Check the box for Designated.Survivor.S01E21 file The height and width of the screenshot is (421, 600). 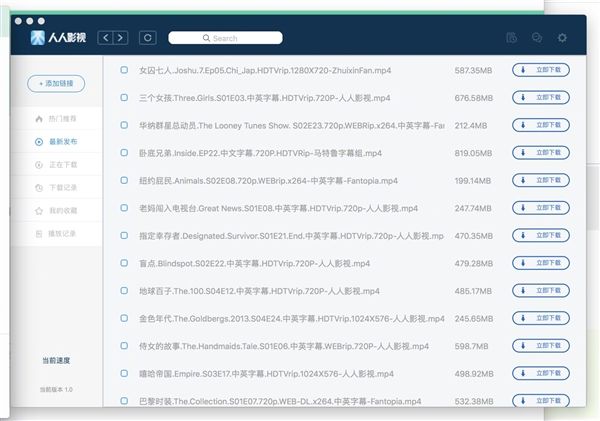[124, 235]
